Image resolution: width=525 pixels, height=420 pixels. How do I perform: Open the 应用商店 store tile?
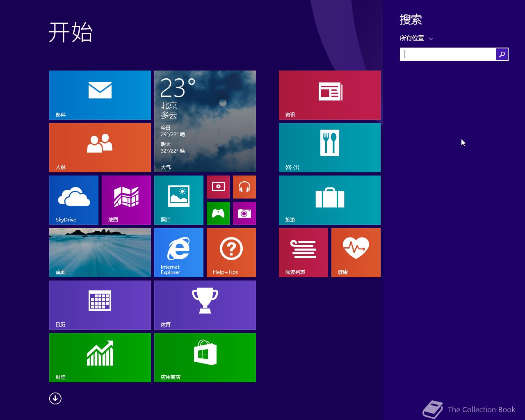pyautogui.click(x=205, y=358)
